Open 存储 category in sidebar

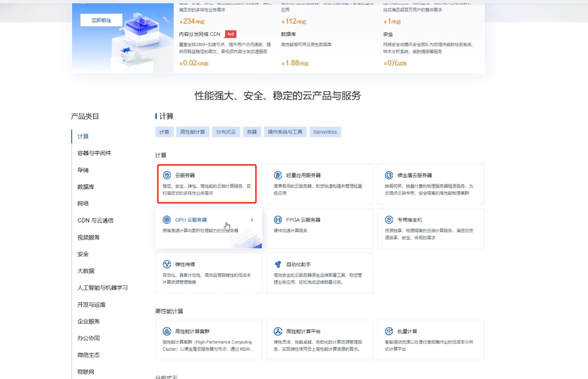[x=83, y=170]
